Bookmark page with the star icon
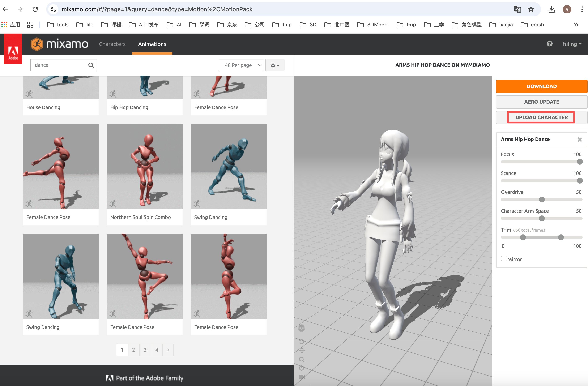 [531, 9]
